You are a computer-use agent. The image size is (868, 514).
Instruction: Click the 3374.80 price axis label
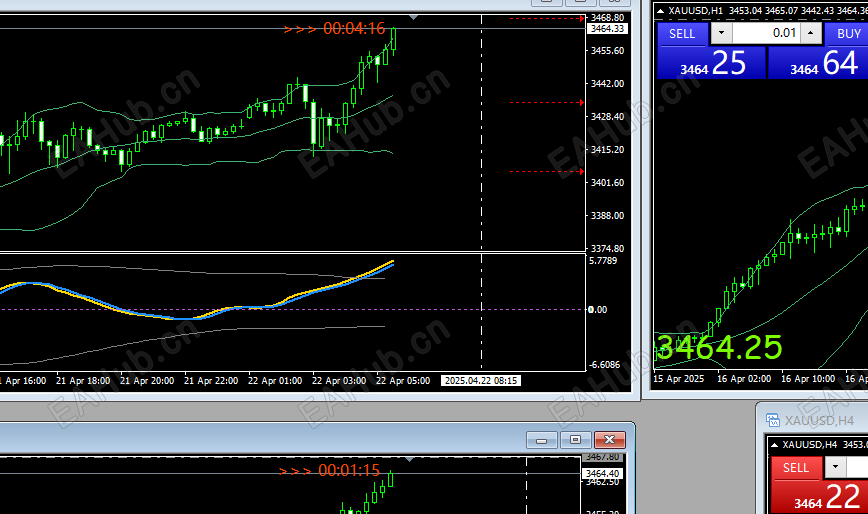coord(607,248)
